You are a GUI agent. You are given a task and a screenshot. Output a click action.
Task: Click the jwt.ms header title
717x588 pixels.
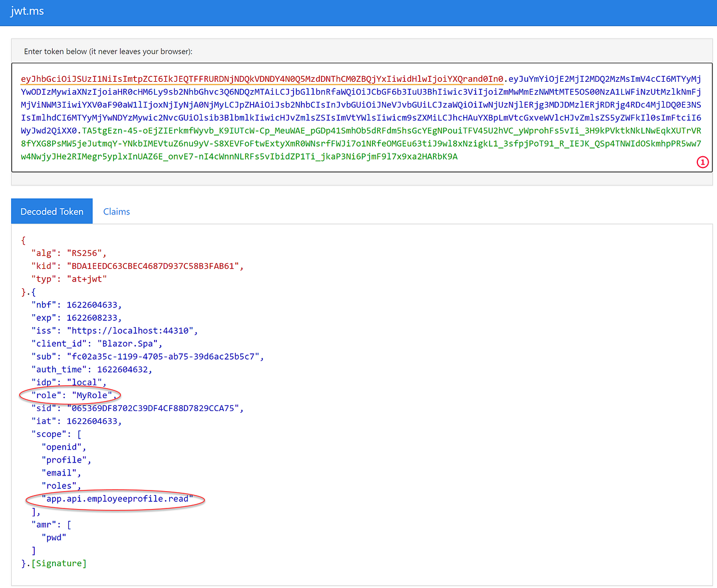(27, 11)
